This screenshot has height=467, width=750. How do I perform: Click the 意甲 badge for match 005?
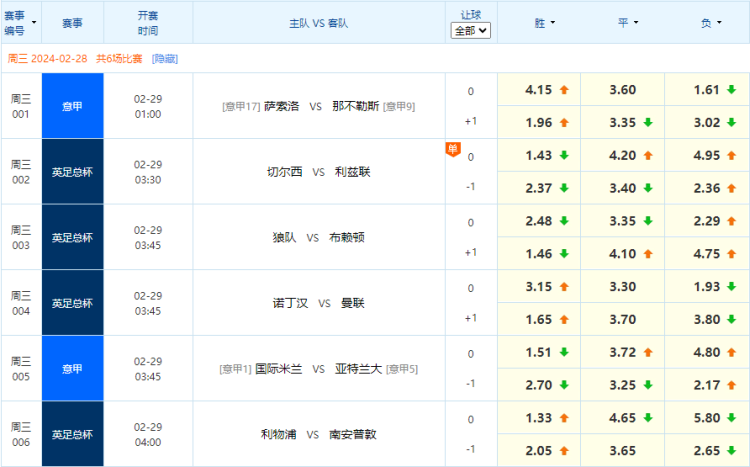click(72, 368)
